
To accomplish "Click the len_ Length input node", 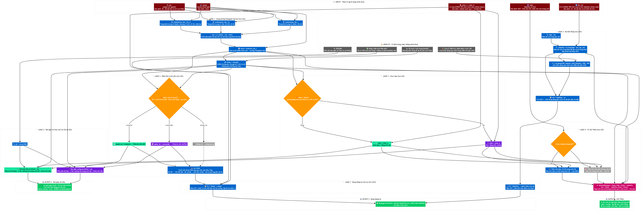I will (169, 7).
